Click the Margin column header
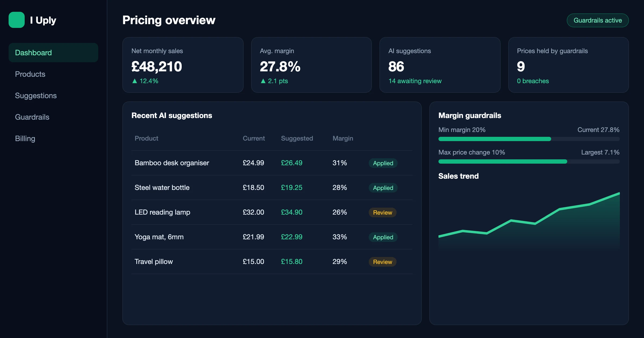644x338 pixels. tap(343, 138)
